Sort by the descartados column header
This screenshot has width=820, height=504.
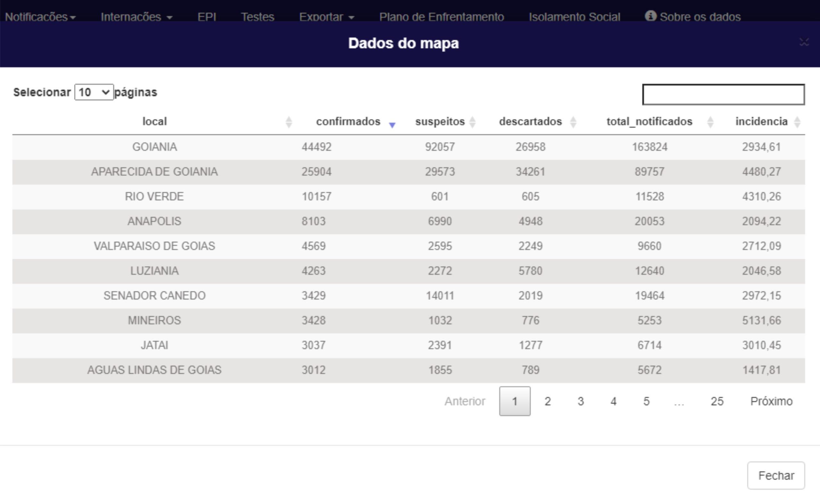pos(530,122)
